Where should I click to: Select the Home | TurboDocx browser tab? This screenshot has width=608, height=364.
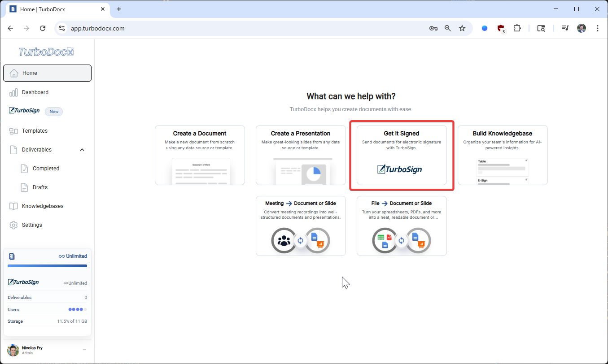coord(57,9)
